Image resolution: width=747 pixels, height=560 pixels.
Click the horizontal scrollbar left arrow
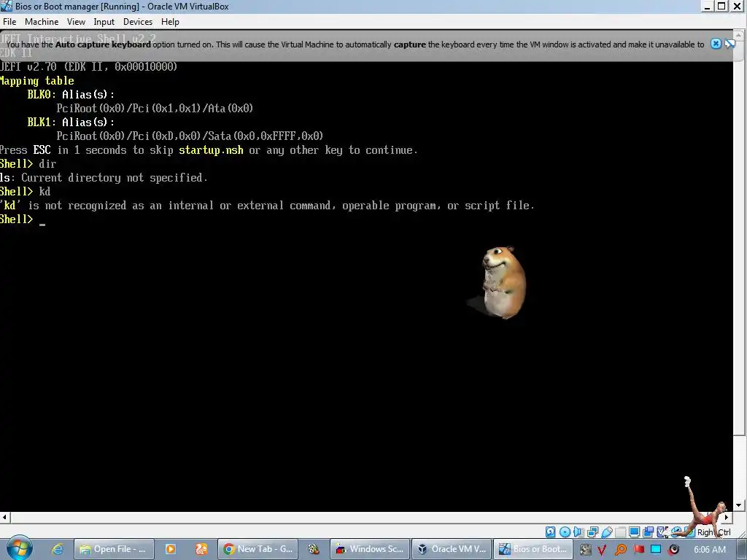[5, 517]
